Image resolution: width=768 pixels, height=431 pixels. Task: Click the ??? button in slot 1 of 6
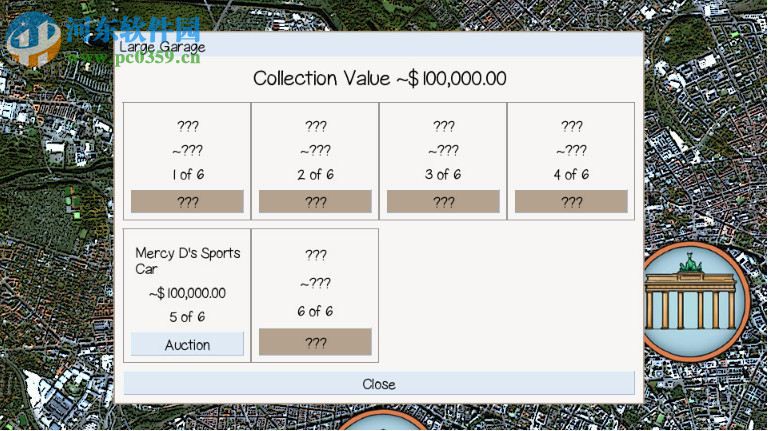187,201
